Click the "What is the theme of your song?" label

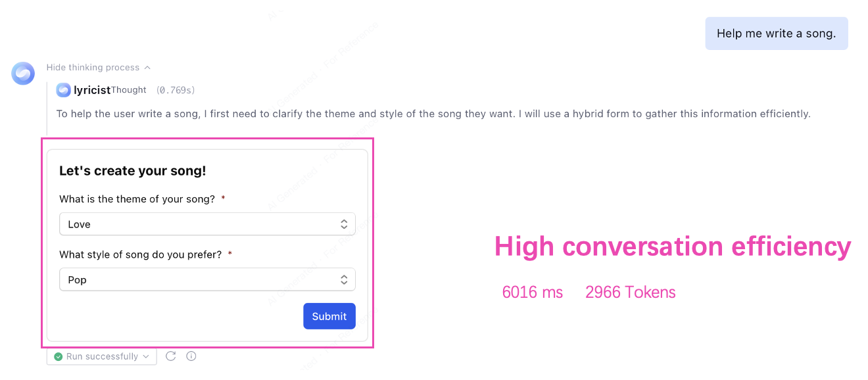pyautogui.click(x=137, y=199)
